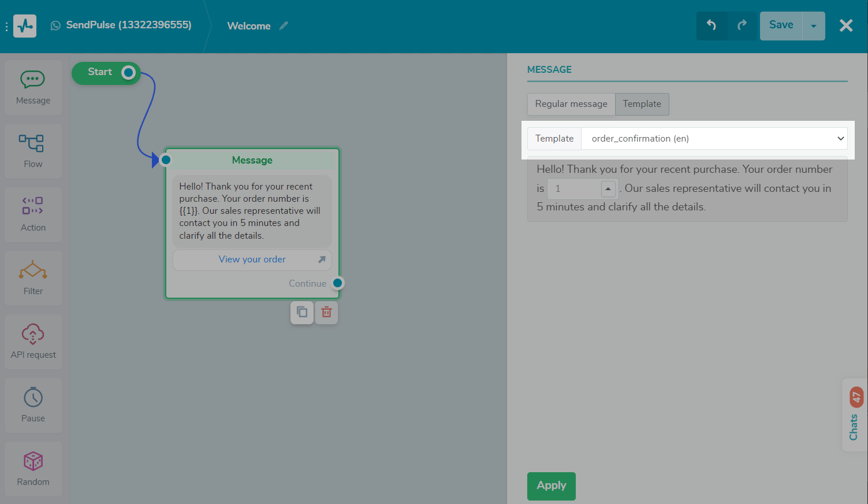The image size is (868, 504).
Task: Apply the message settings
Action: [552, 486]
